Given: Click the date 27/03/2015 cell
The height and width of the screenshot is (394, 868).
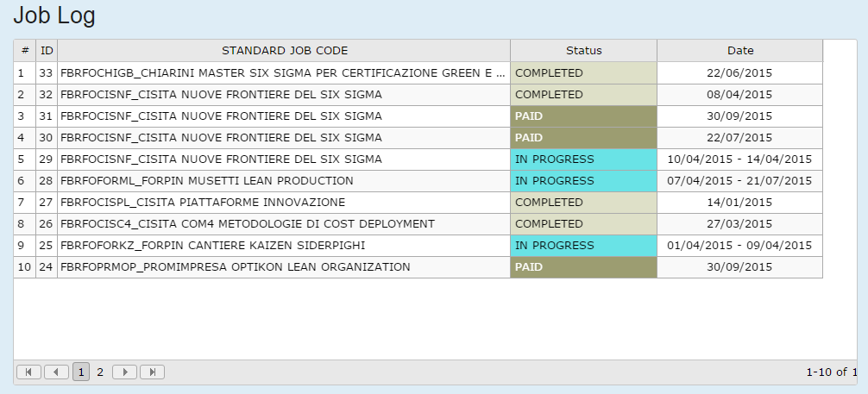Looking at the screenshot, I should pos(739,224).
